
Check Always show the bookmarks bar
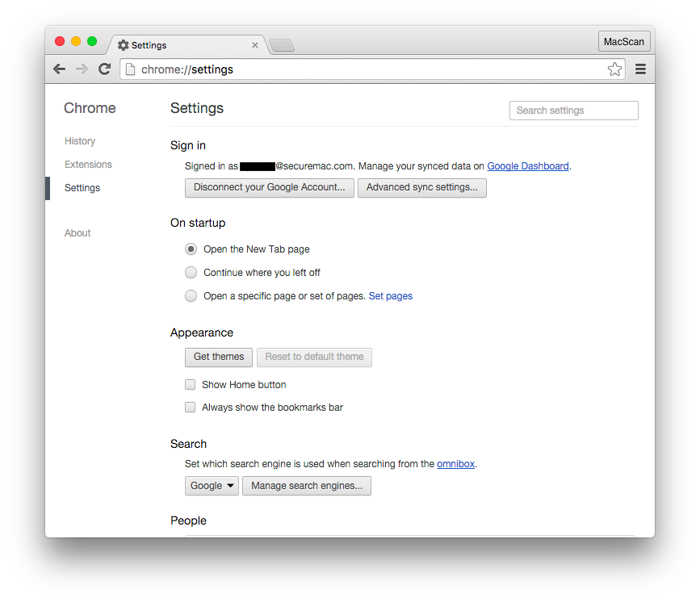click(x=191, y=407)
